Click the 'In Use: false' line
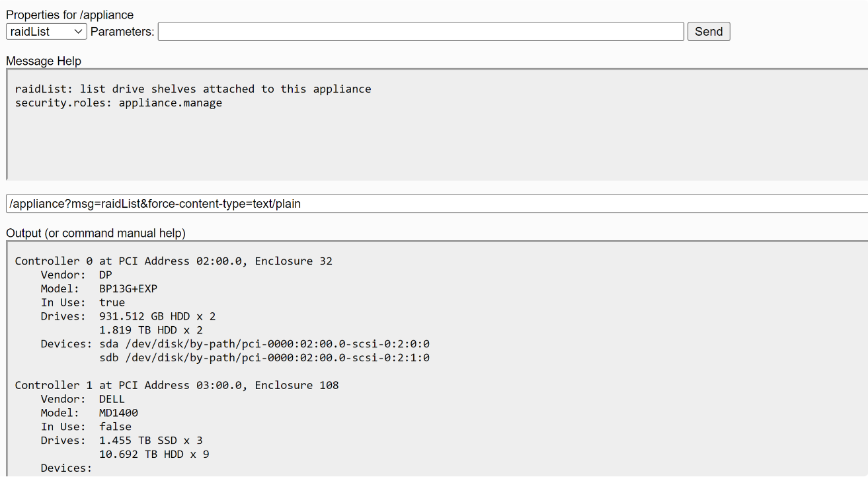 pyautogui.click(x=86, y=427)
